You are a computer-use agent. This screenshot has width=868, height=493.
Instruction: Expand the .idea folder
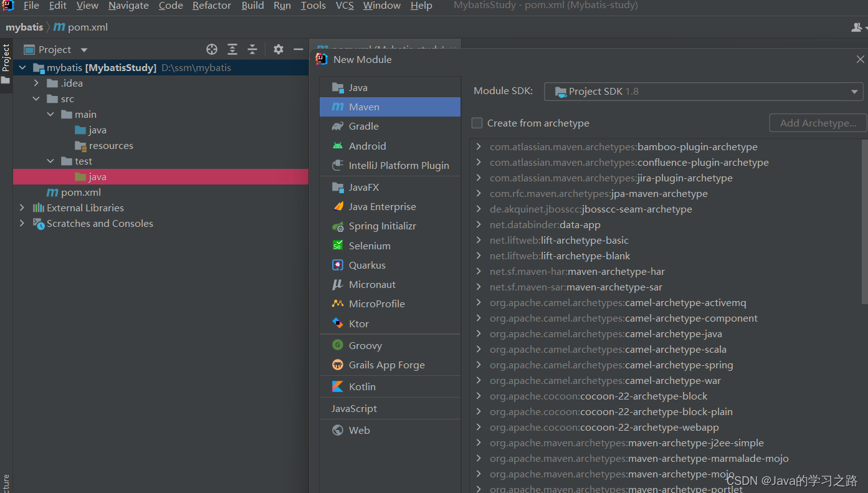[37, 83]
